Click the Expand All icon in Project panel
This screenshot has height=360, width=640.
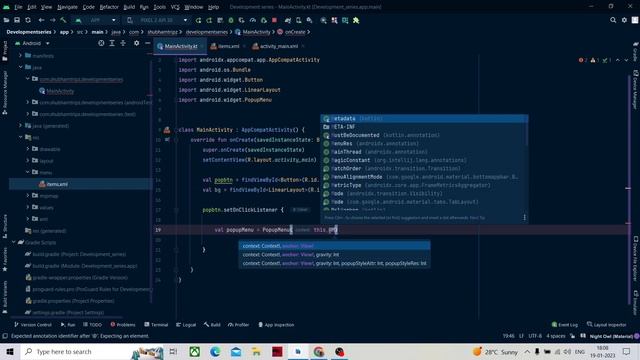click(112, 43)
